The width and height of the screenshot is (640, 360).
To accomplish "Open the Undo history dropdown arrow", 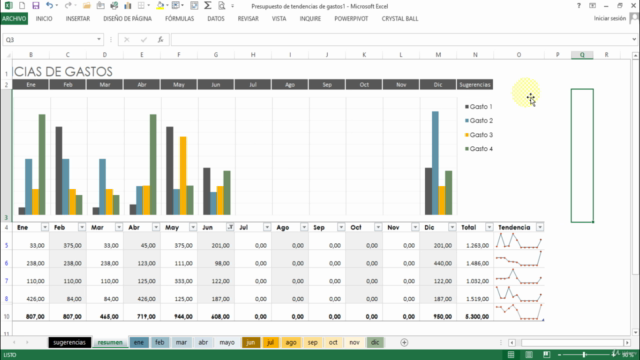I will pos(56,6).
